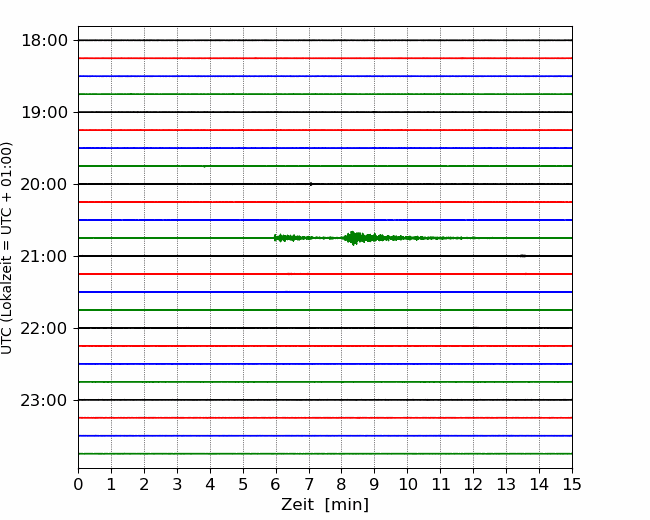Click the 12 on the Zeit axis
650x520 pixels.
coord(473,485)
